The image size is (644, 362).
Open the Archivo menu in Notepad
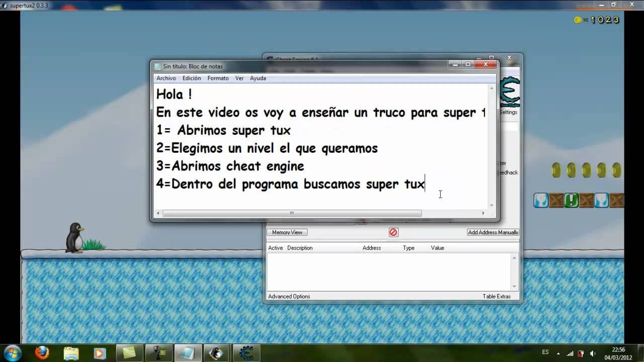click(166, 78)
